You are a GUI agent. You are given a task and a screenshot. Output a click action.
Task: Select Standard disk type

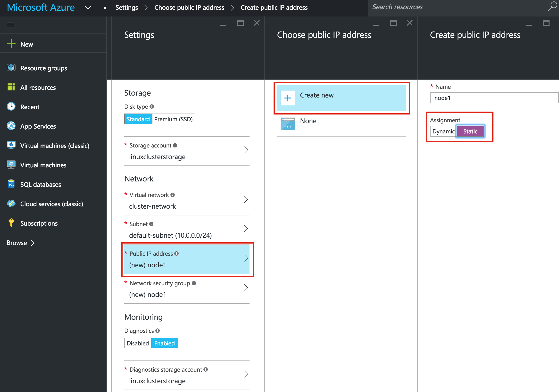tap(138, 119)
